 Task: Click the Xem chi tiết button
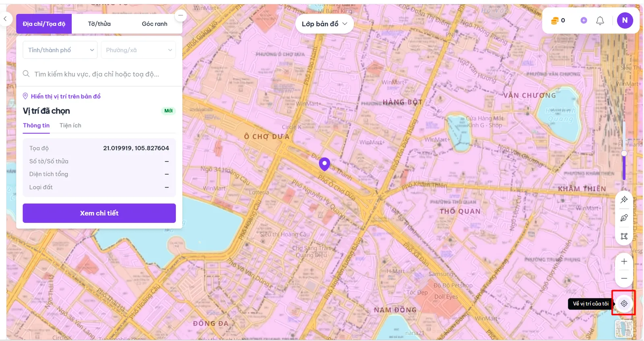point(99,213)
